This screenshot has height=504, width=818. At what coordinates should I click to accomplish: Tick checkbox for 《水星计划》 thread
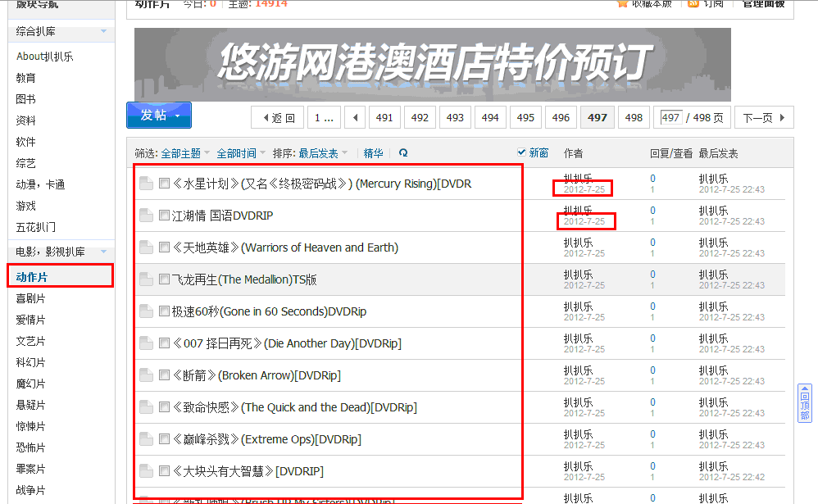coord(164,183)
